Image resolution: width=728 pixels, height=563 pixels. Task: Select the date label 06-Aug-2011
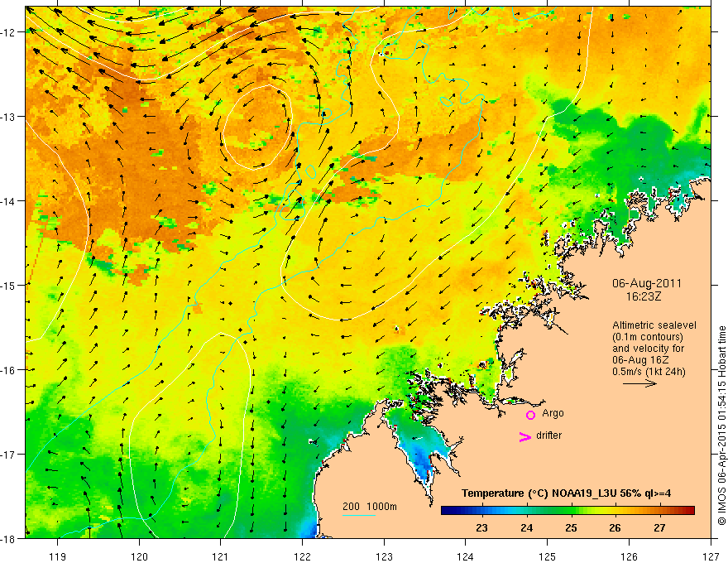coord(647,283)
